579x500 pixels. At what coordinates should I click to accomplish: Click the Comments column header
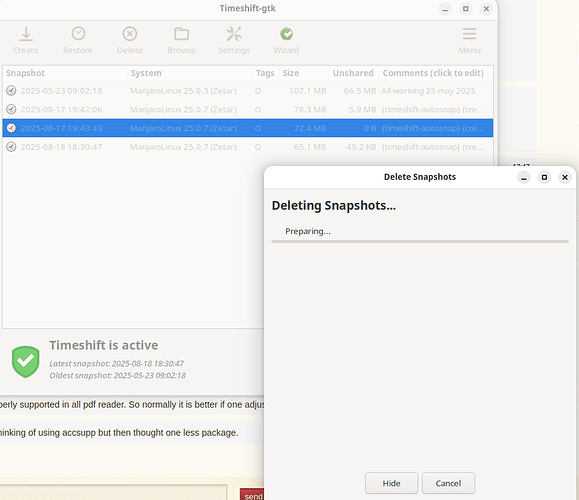[x=433, y=73]
